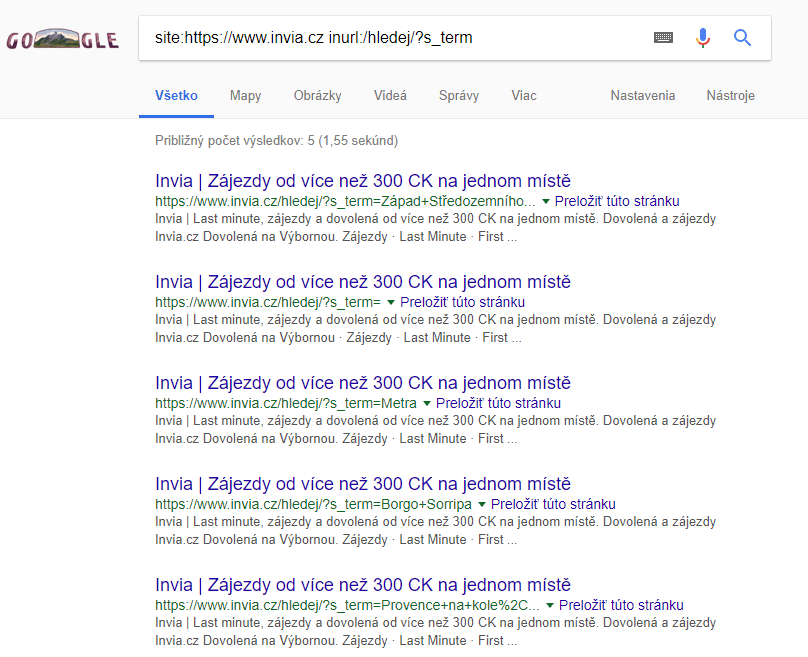
Task: Expand dropdown arrow beside s_term=Metra URL
Action: 427,403
